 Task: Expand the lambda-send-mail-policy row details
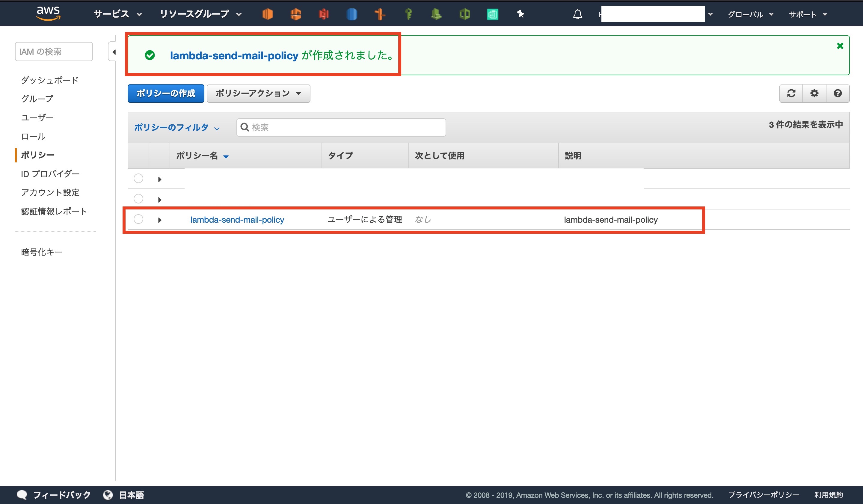[160, 220]
